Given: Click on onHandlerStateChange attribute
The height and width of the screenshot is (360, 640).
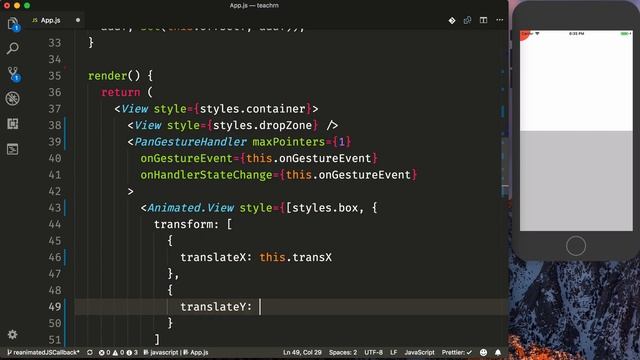Looking at the screenshot, I should coord(206,175).
